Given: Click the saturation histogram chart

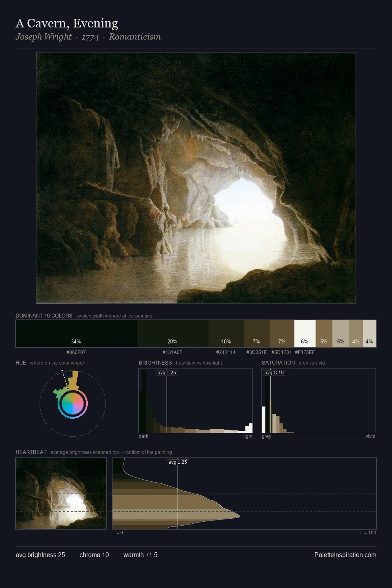Looking at the screenshot, I should tap(319, 401).
